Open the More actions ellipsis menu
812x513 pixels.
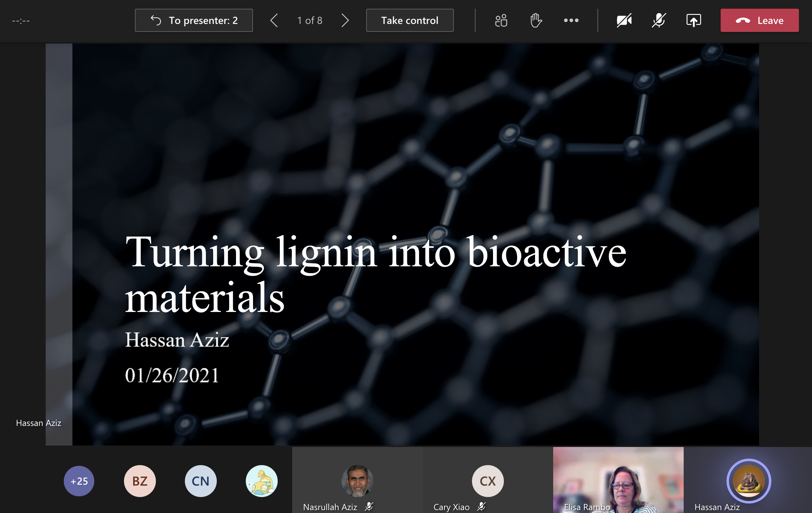click(571, 21)
